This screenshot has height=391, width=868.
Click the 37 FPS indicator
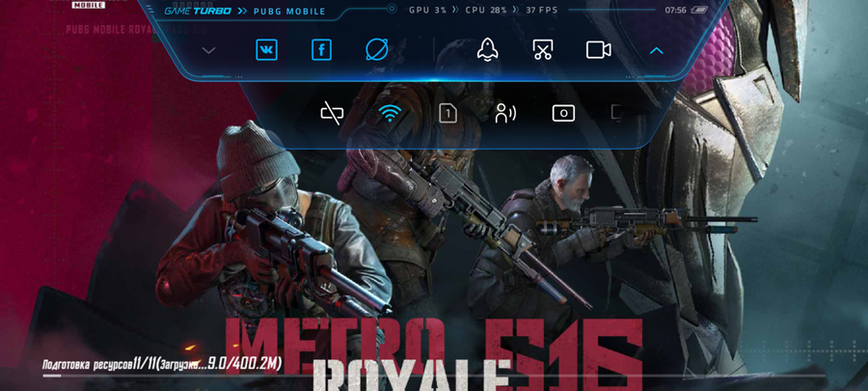tap(541, 10)
